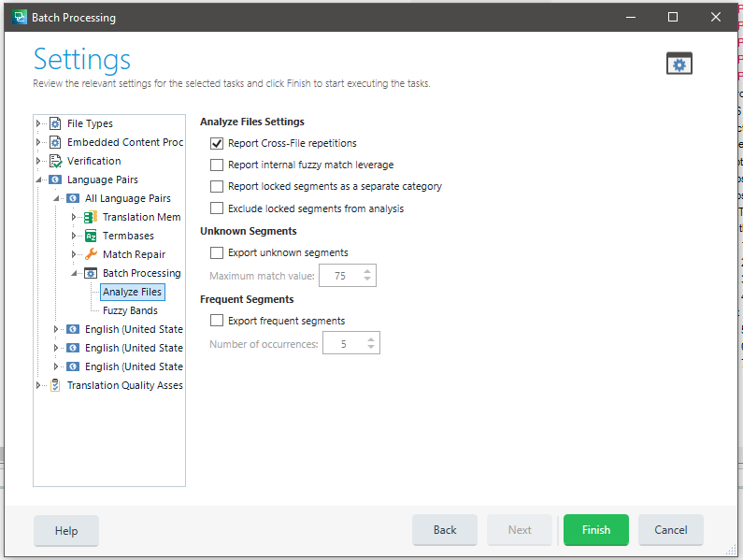
Task: Expand the File Types tree node
Action: (x=39, y=123)
